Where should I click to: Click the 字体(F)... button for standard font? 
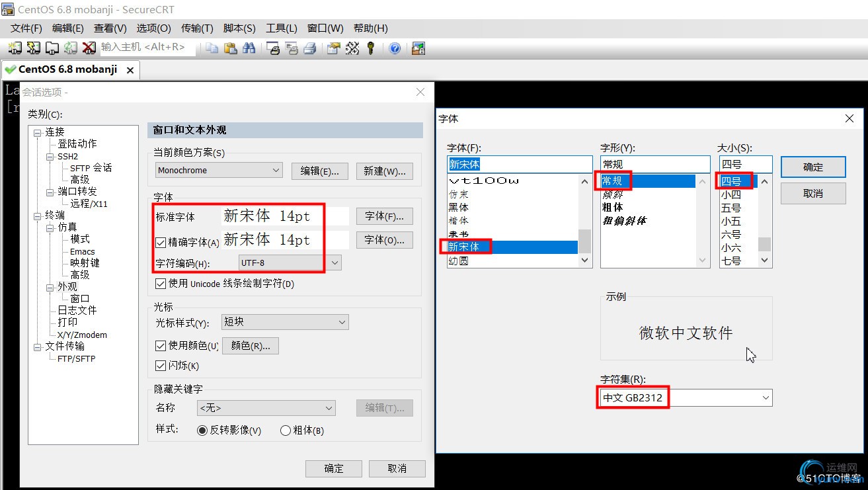[x=385, y=216]
